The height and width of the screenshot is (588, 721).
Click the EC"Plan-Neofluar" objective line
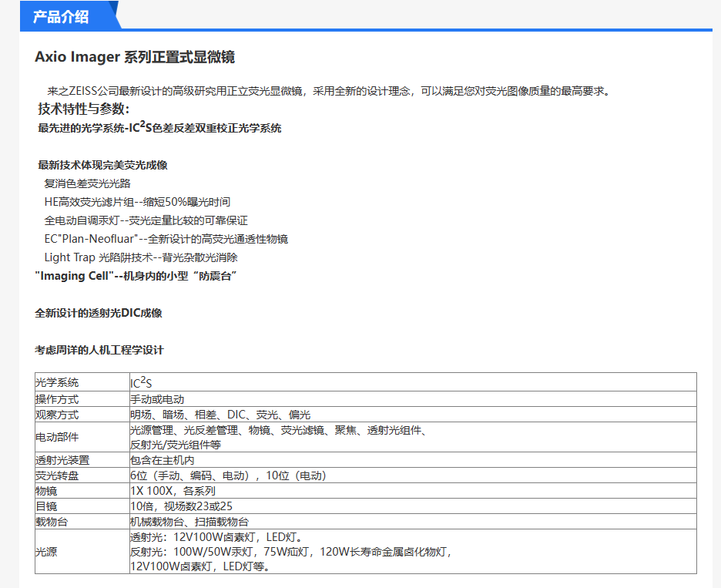point(166,239)
